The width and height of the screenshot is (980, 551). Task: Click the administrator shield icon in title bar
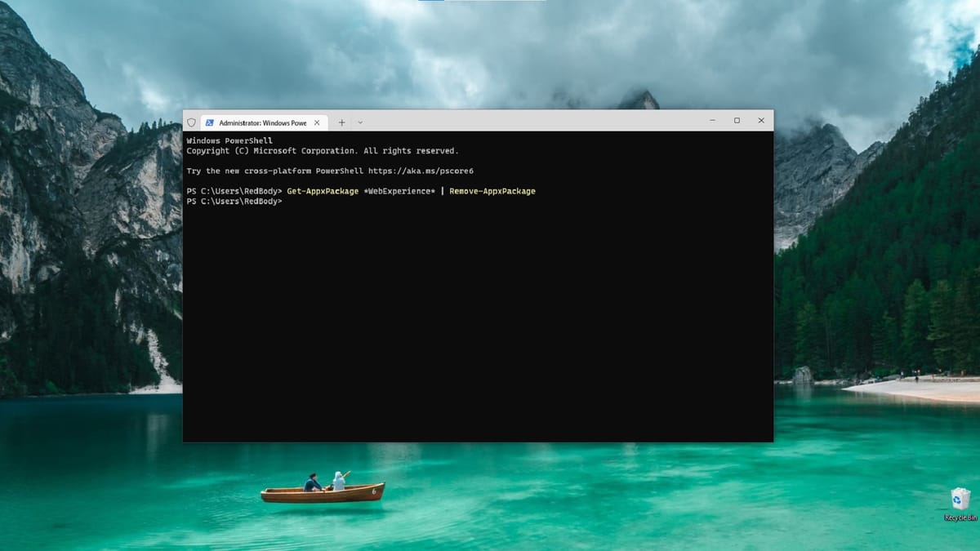[x=192, y=122]
